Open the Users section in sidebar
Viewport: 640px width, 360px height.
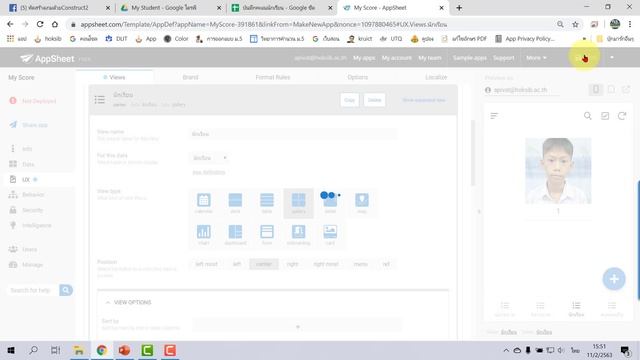pos(29,249)
